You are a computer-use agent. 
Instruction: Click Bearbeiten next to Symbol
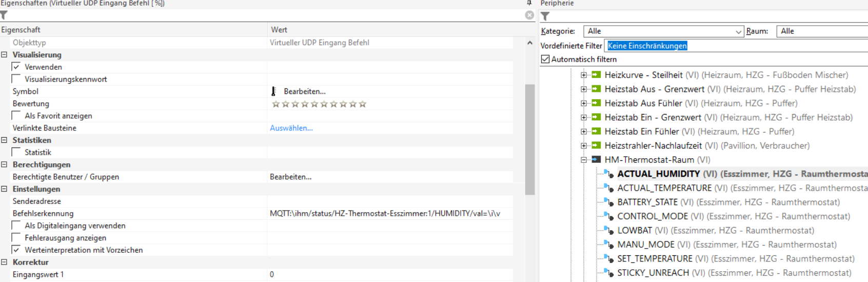(x=305, y=91)
